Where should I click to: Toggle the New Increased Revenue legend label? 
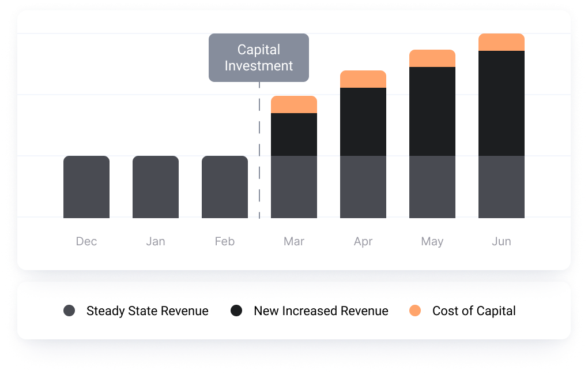coord(321,311)
